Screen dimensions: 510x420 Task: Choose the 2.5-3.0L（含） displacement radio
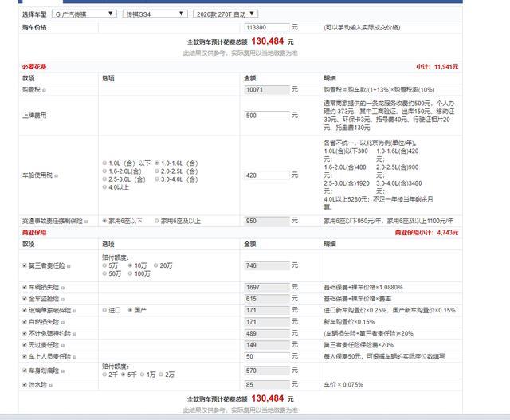pyautogui.click(x=104, y=179)
